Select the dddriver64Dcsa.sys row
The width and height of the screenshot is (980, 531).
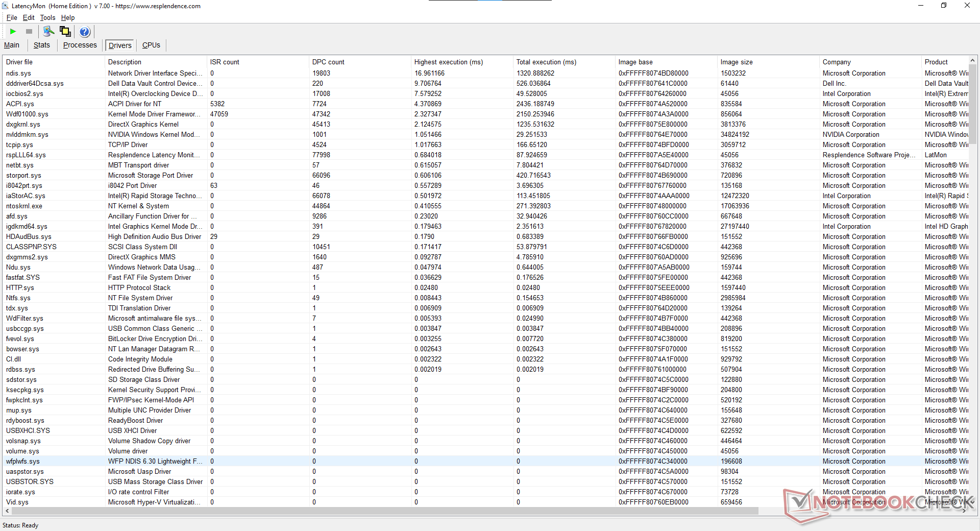point(486,83)
